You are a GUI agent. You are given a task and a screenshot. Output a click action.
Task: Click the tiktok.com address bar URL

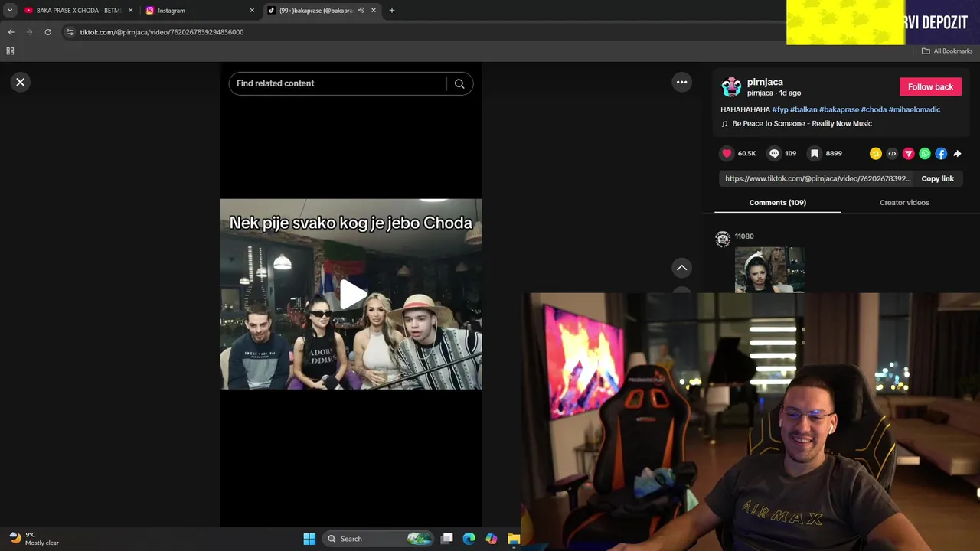(x=162, y=32)
